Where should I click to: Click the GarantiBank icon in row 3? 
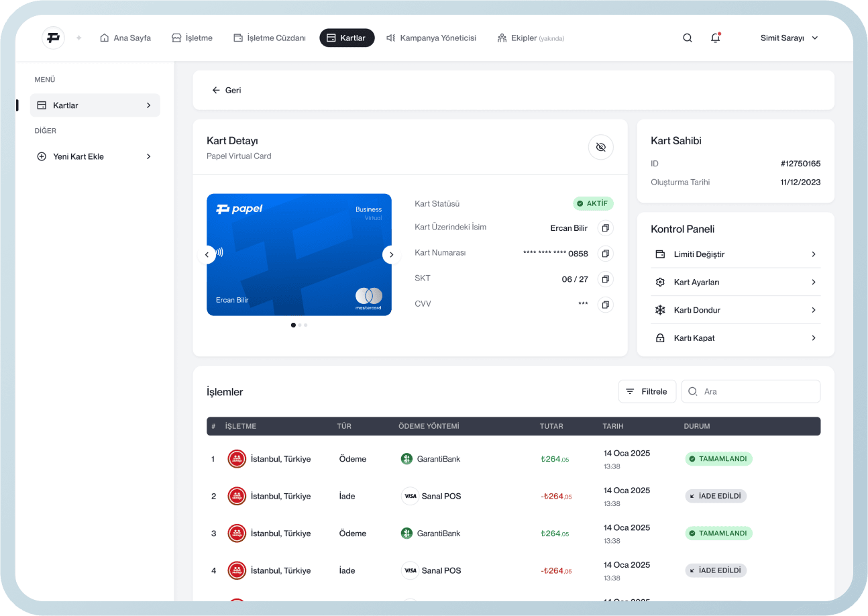[406, 533]
